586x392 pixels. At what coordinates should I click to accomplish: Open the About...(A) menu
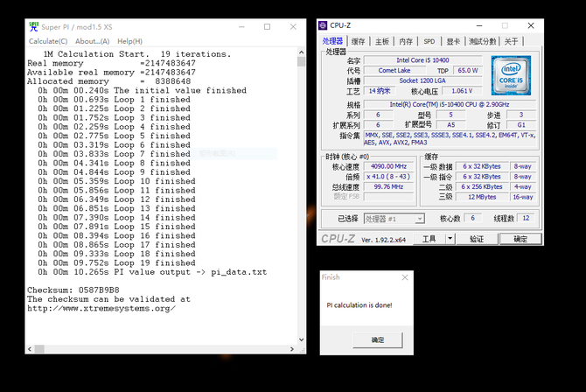coord(93,41)
